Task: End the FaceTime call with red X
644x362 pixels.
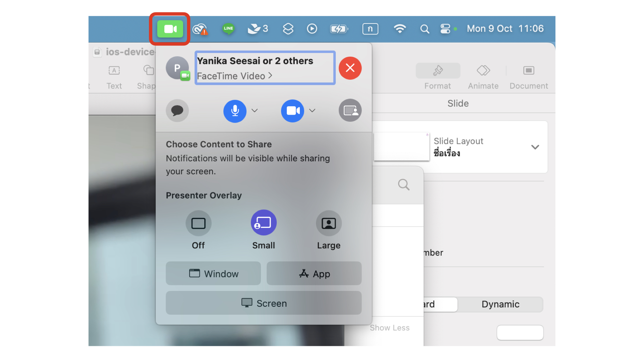Action: tap(350, 68)
